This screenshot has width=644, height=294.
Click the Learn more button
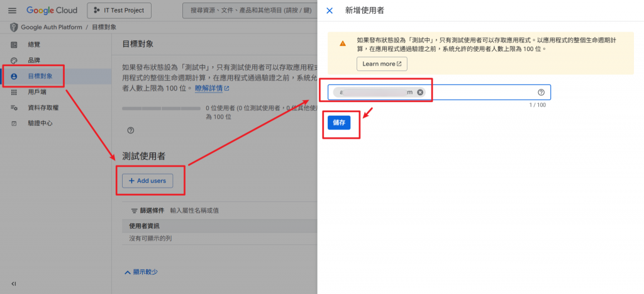pos(382,64)
